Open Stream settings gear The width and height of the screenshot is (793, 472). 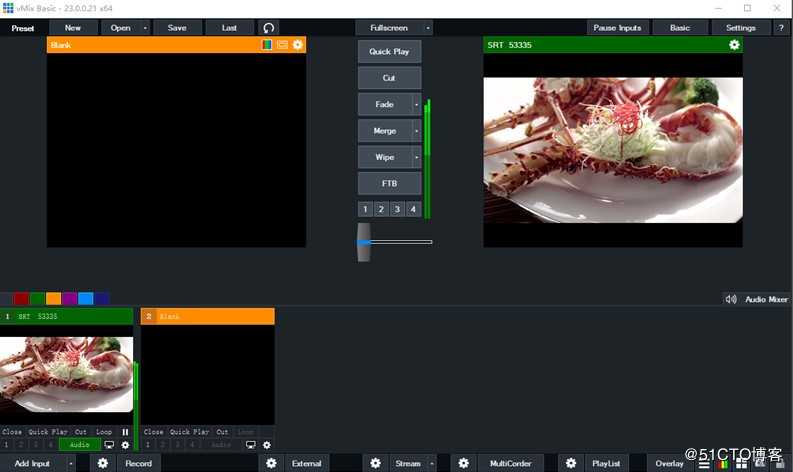pyautogui.click(x=375, y=463)
